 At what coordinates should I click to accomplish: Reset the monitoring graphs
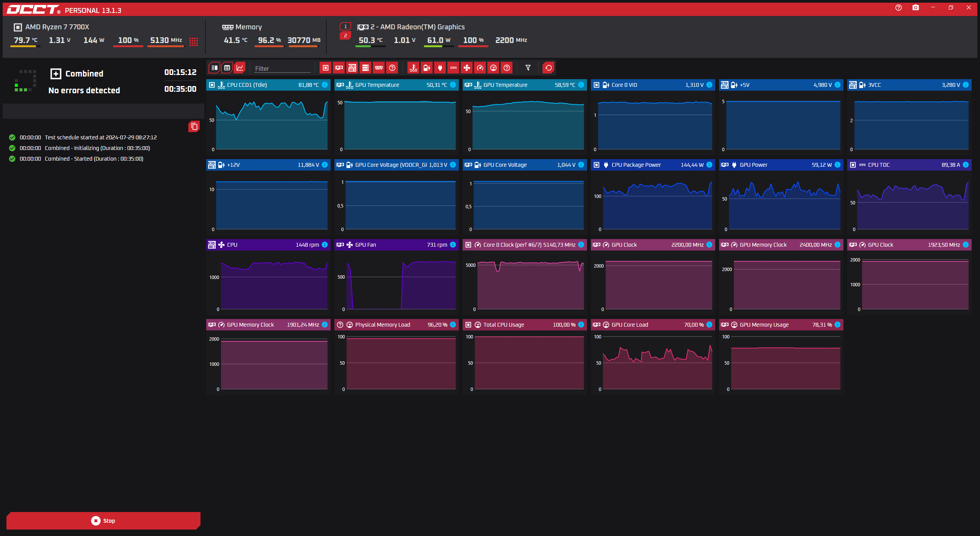(549, 68)
